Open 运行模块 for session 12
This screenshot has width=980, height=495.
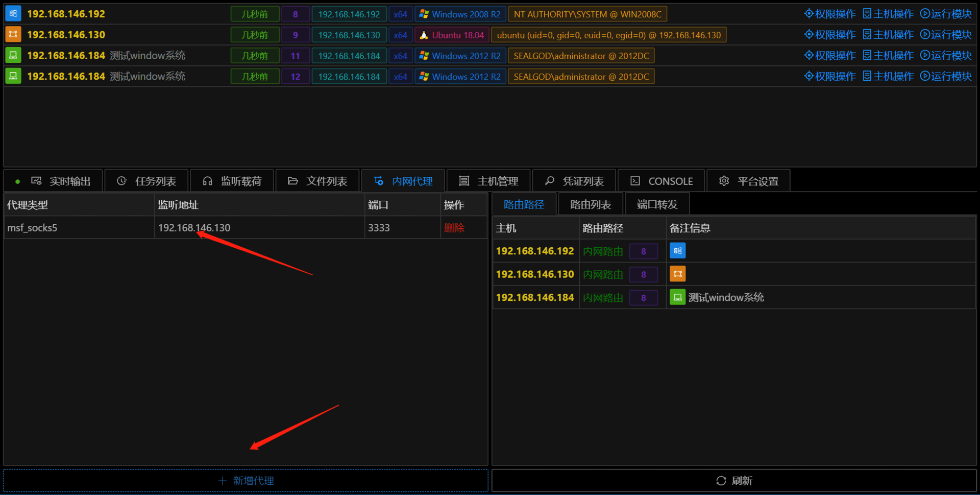pyautogui.click(x=946, y=76)
